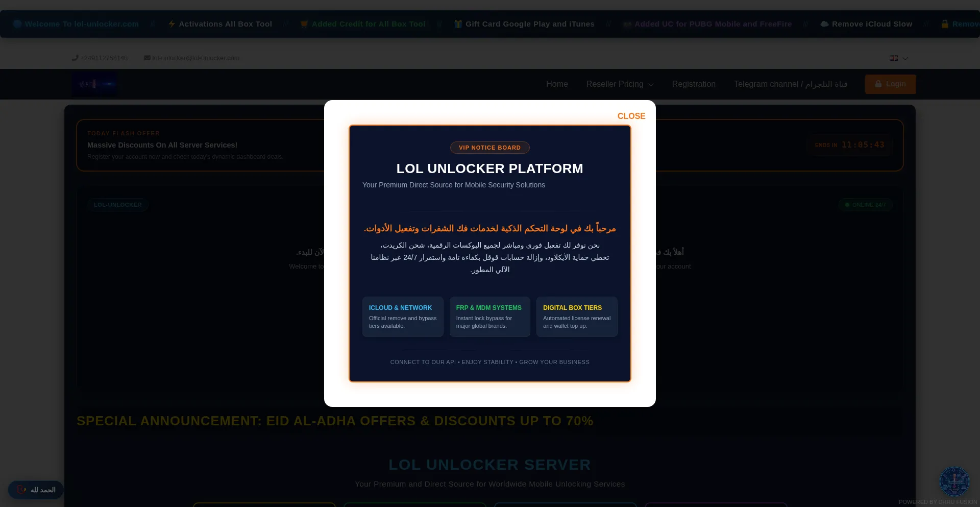Click the lock icon on Login

point(878,84)
